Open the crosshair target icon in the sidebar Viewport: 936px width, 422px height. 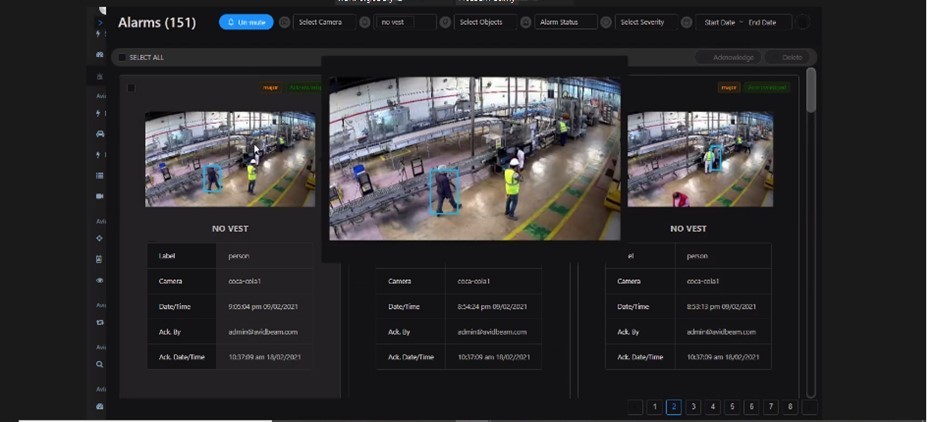100,238
